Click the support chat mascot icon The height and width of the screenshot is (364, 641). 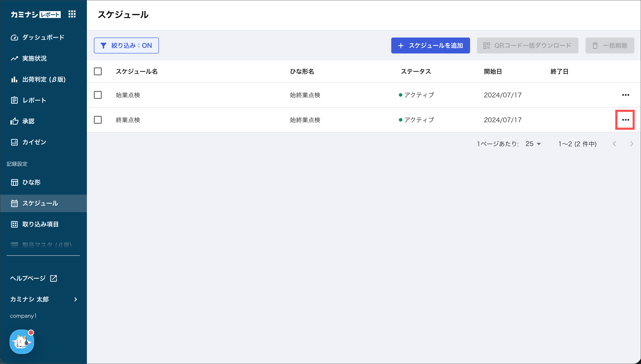point(22,342)
